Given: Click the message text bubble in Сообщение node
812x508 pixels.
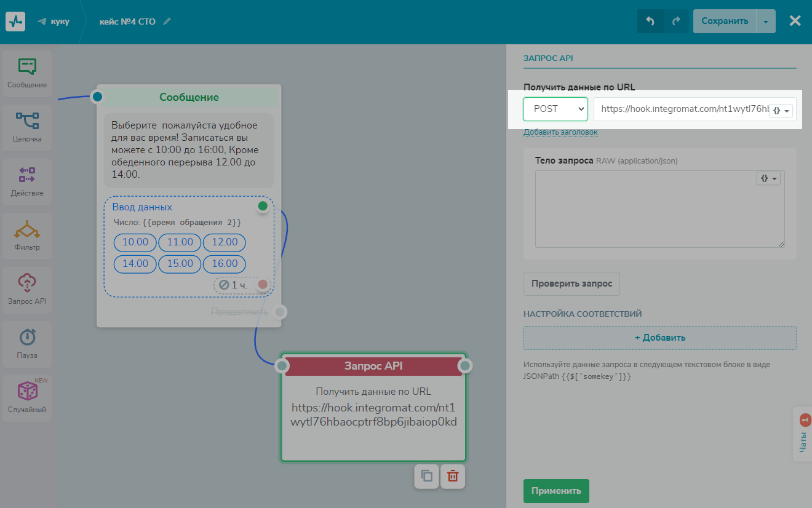Looking at the screenshot, I should [x=189, y=150].
